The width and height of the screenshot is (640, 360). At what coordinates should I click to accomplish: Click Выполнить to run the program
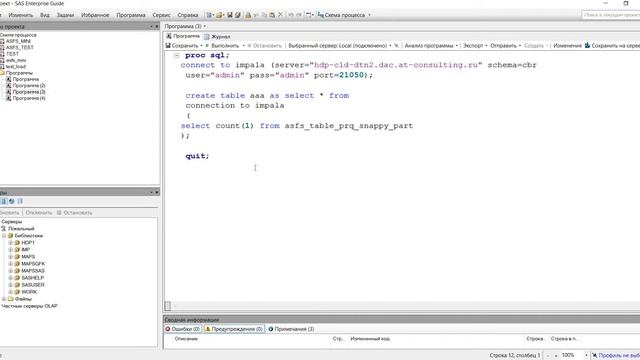click(x=222, y=46)
